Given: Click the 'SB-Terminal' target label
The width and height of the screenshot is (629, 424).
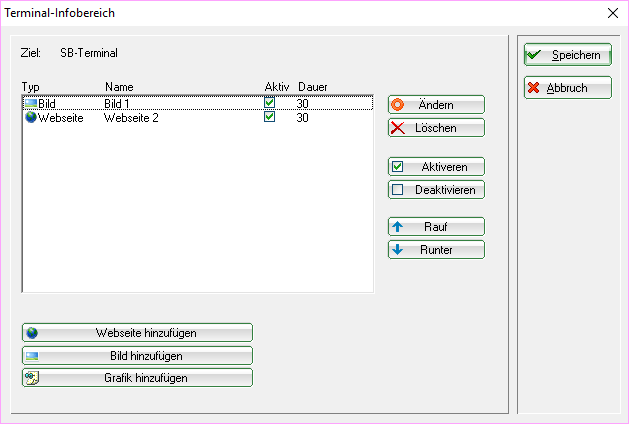Looking at the screenshot, I should [x=89, y=53].
